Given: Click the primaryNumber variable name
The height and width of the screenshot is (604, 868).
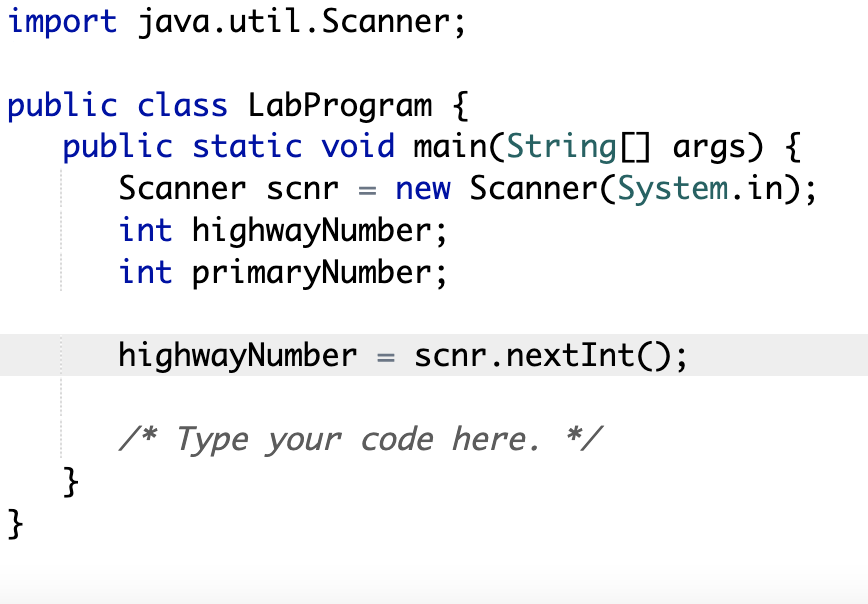Looking at the screenshot, I should pyautogui.click(x=315, y=272).
